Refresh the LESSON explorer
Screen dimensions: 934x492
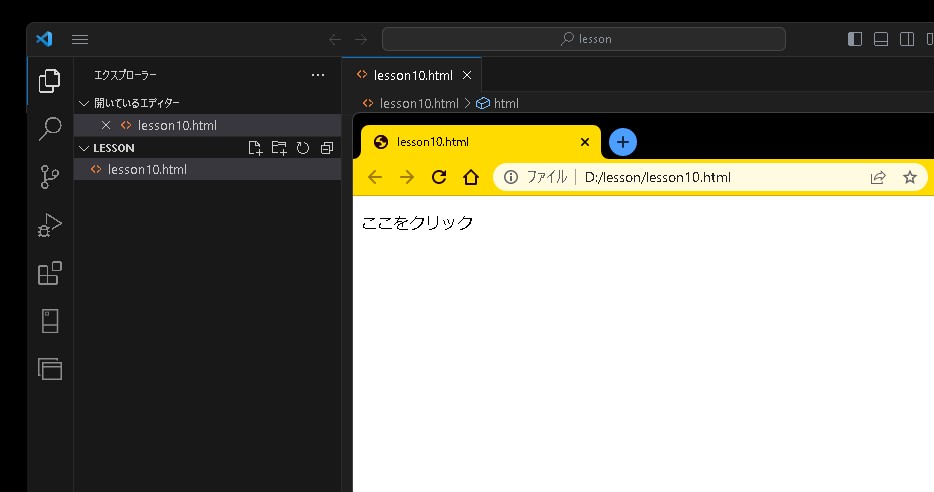pos(303,148)
